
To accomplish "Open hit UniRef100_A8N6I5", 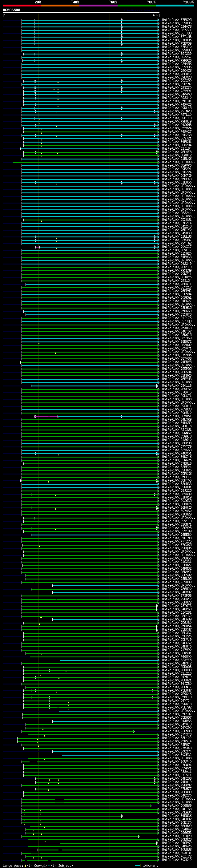I will point(177,335).
